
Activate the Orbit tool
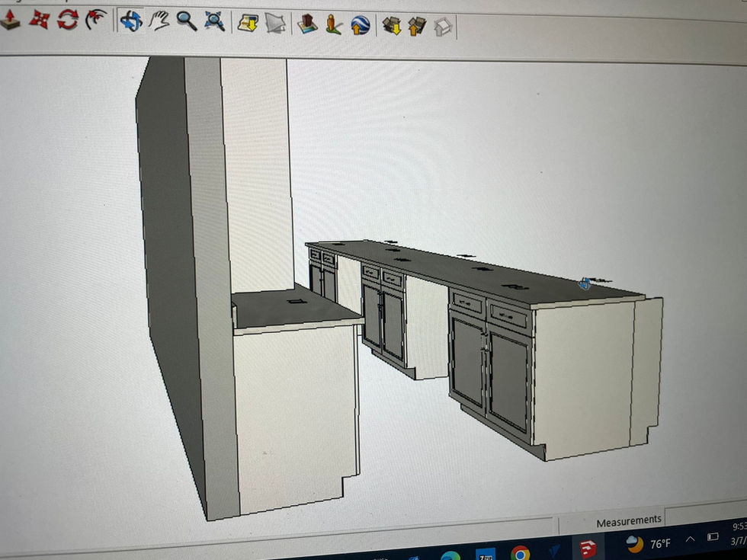pyautogui.click(x=131, y=21)
